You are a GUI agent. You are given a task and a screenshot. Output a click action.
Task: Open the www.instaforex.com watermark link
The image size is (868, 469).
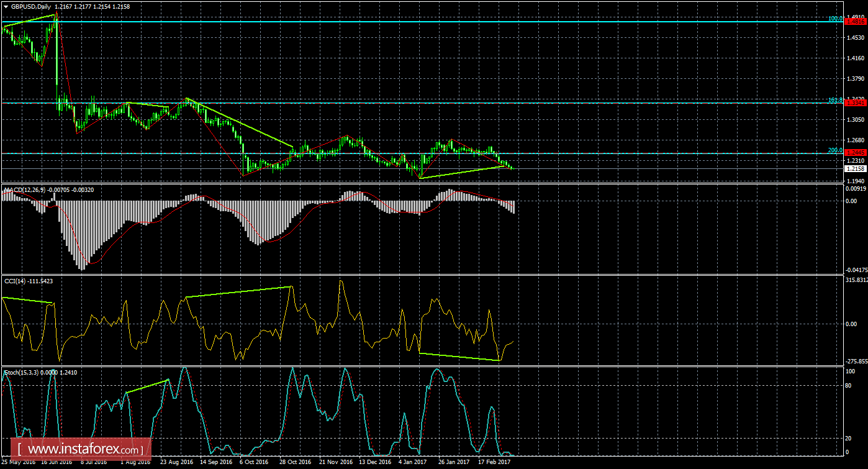click(x=84, y=449)
